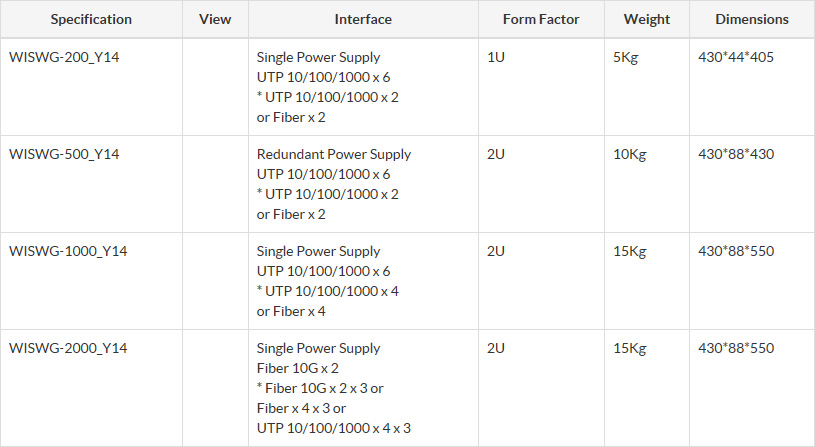Select the WISWG-200_Y14 model name
This screenshot has height=447, width=815.
(64, 57)
